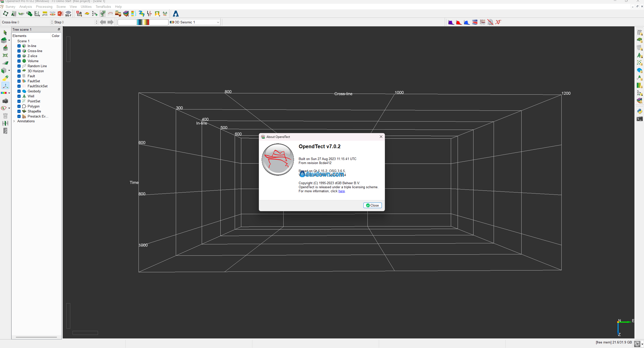Open the OD Seismic 1 colortable dropdown

(195, 22)
